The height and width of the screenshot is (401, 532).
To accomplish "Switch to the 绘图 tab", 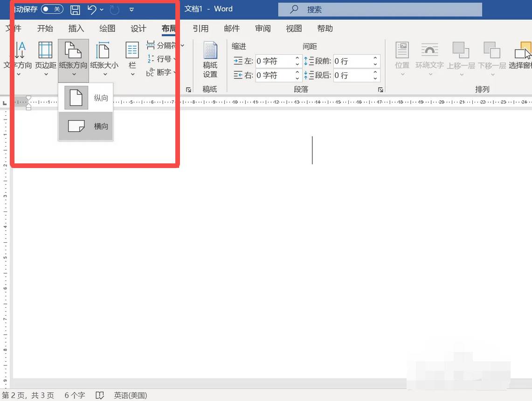I will tap(107, 28).
